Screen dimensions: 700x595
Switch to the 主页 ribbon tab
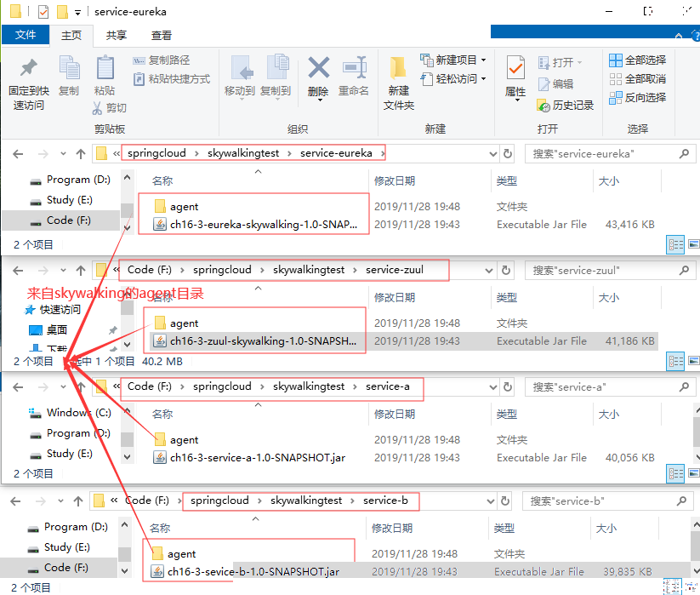(x=71, y=35)
